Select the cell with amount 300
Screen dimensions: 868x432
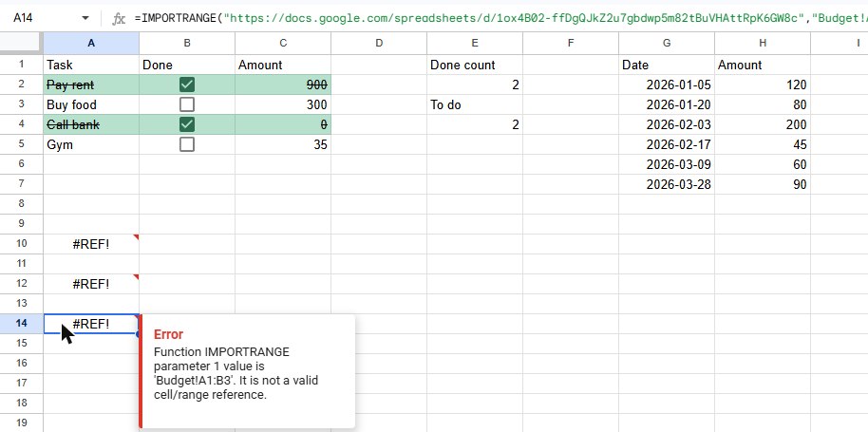pos(283,104)
